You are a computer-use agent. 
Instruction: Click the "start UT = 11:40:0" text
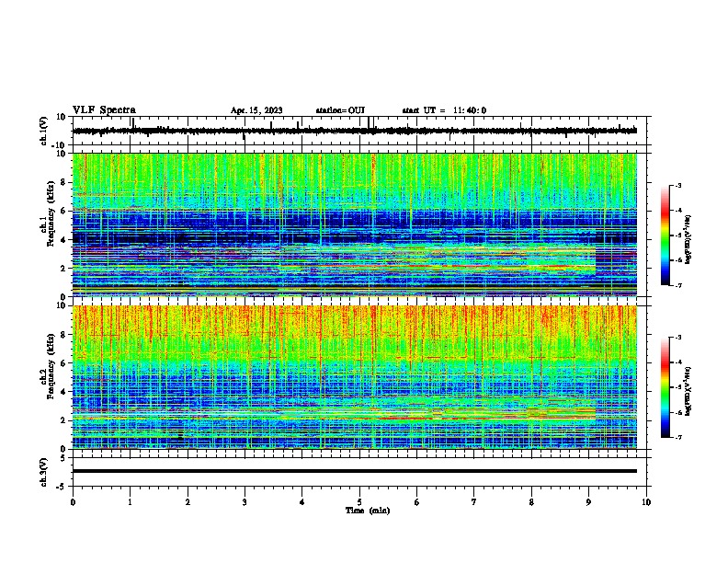(444, 110)
